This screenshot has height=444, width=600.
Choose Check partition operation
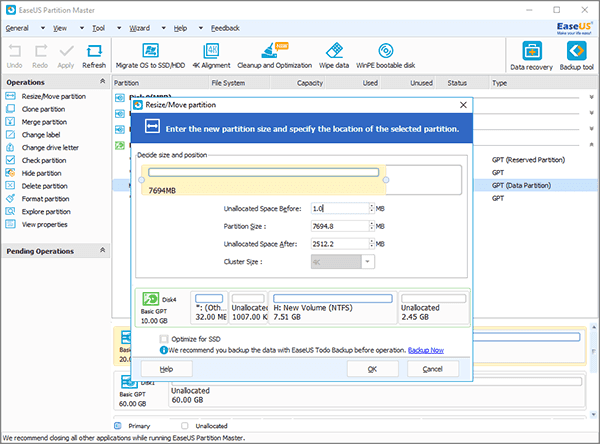coord(36,160)
